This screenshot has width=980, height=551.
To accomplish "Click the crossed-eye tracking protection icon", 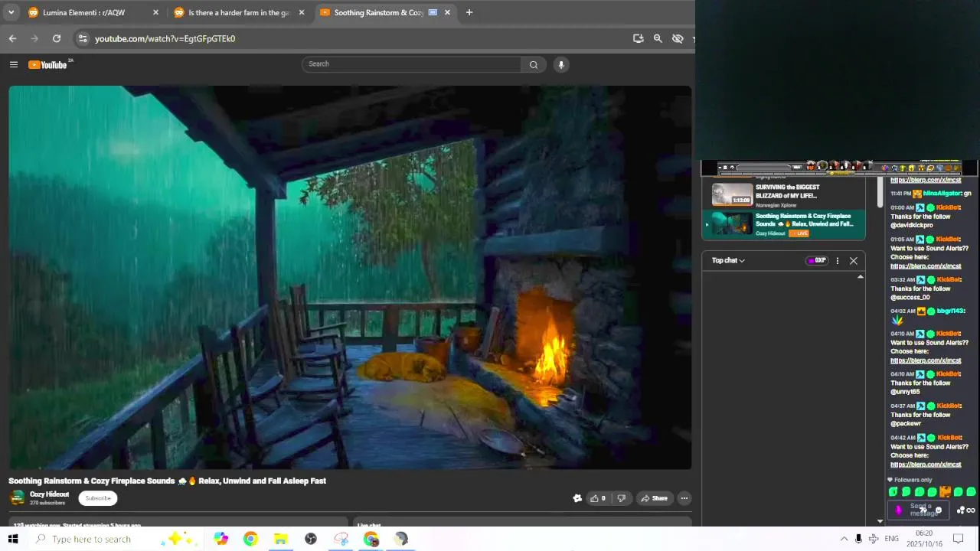I will pos(678,38).
